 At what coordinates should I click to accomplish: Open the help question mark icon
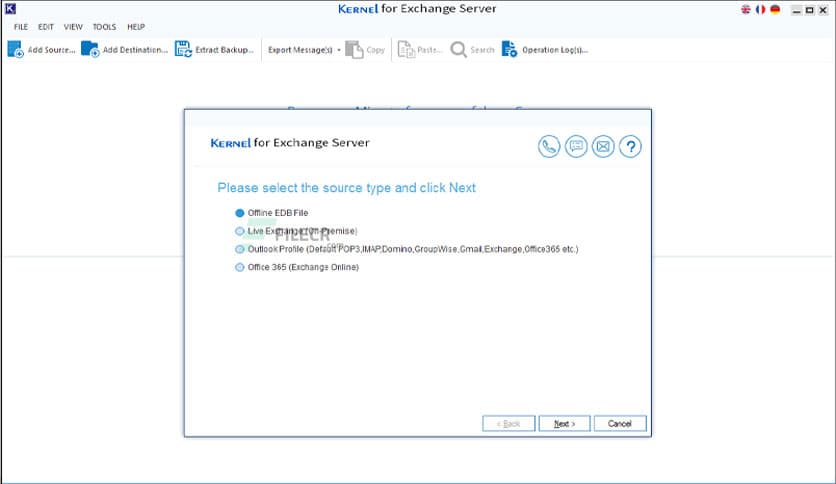[x=630, y=146]
